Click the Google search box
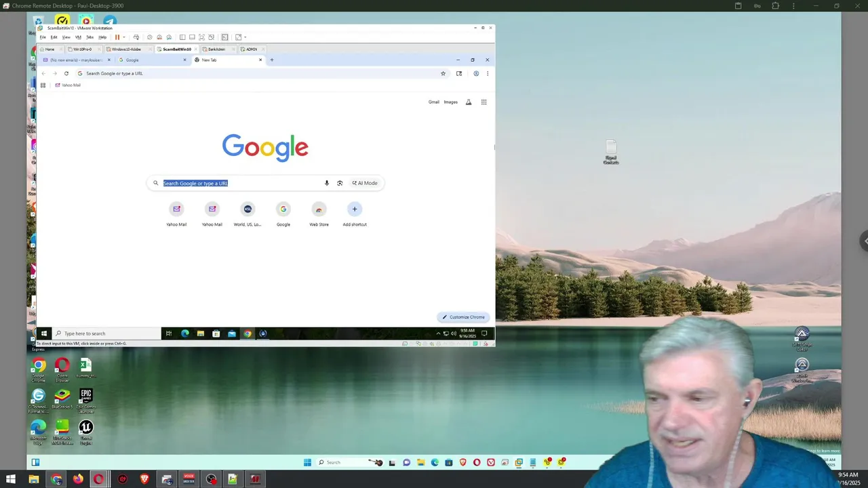Screen dimensions: 868x488 [265, 183]
